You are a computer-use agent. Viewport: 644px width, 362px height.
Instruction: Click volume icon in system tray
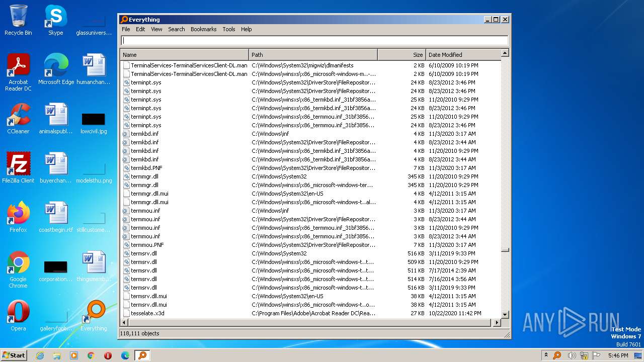[x=571, y=355]
